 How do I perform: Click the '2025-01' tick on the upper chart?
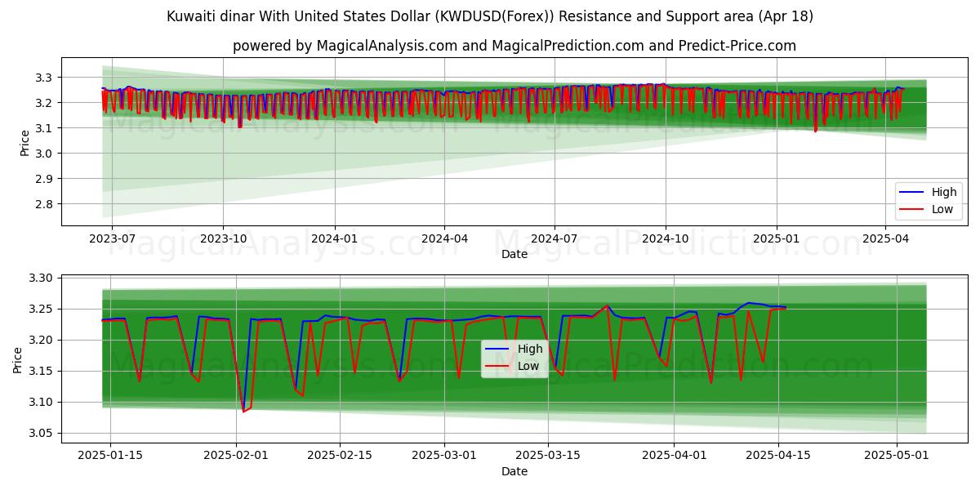[776, 238]
